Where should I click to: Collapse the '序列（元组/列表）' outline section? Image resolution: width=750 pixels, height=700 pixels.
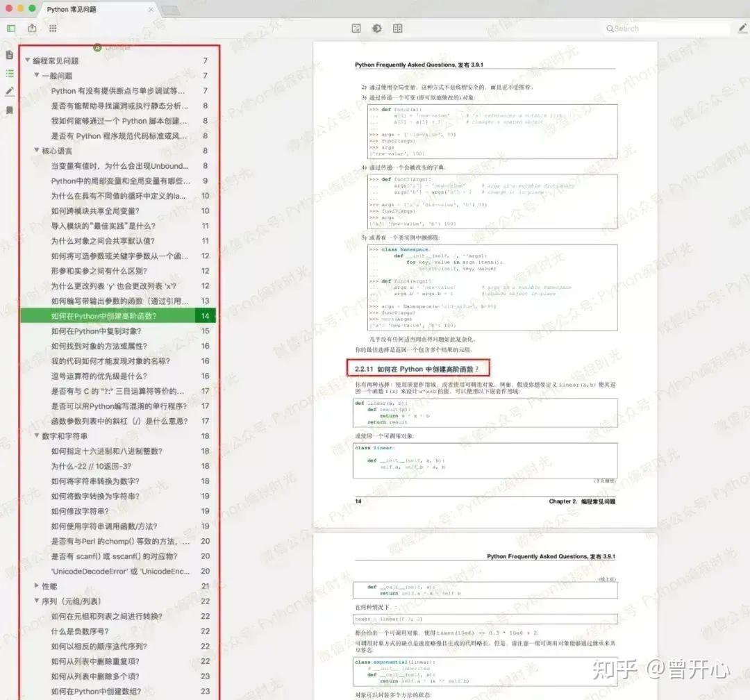click(x=37, y=600)
